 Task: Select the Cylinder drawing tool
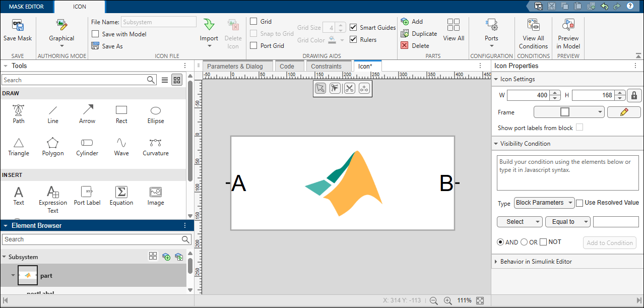pyautogui.click(x=87, y=147)
